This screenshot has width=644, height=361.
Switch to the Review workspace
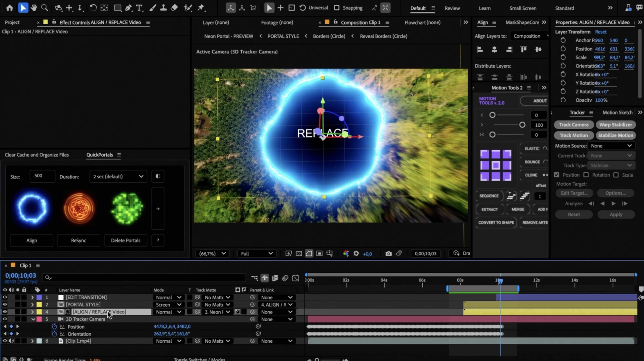tap(452, 8)
